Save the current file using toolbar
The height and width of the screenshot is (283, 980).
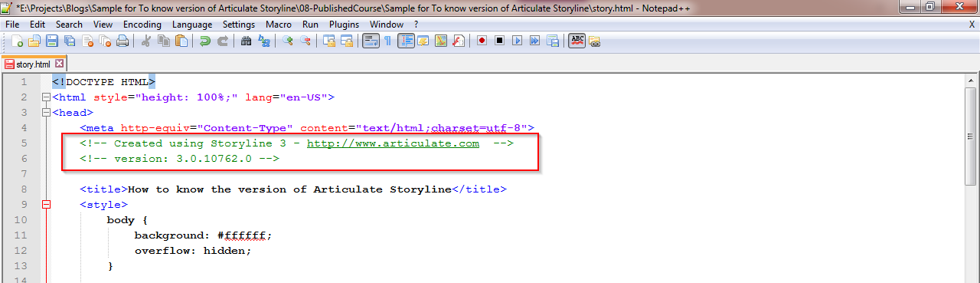(x=52, y=41)
